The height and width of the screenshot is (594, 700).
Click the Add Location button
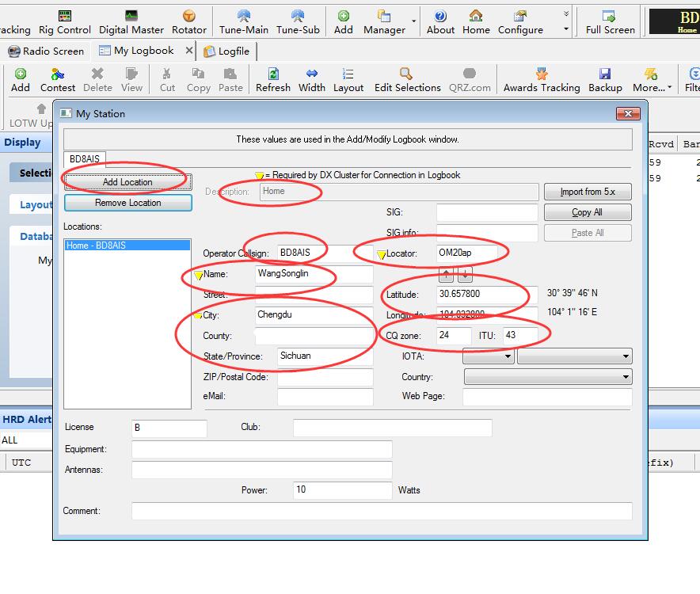click(x=127, y=182)
